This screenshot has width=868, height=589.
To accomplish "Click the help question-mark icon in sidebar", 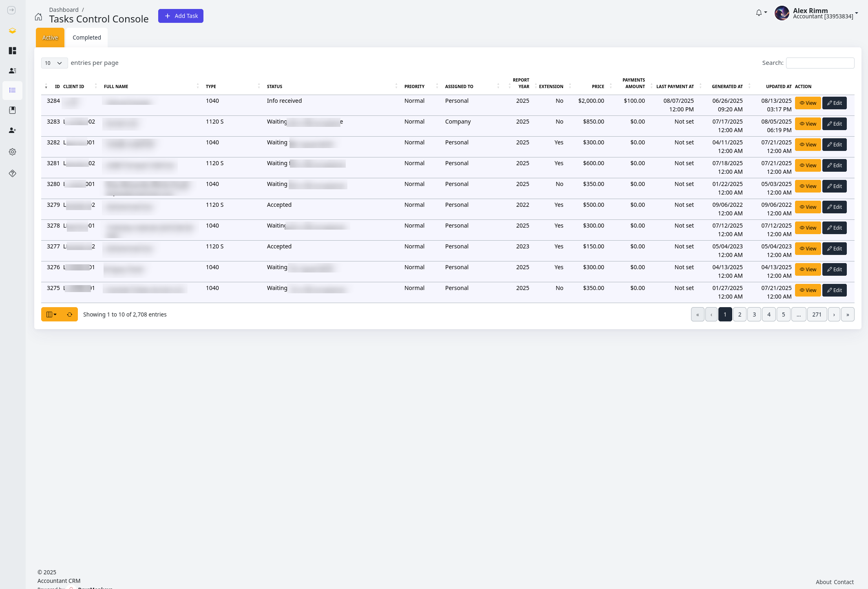I will [x=12, y=173].
